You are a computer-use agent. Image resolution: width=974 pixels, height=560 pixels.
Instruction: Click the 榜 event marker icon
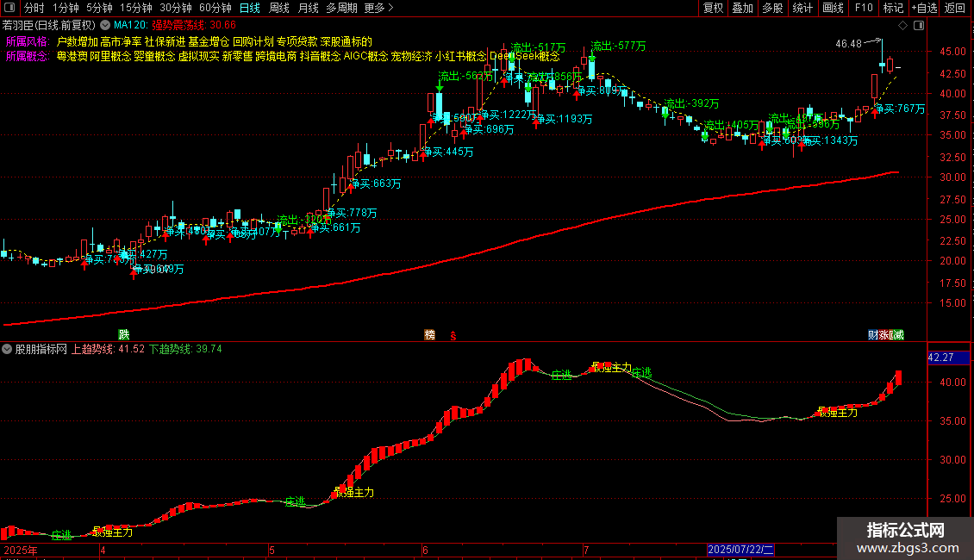click(430, 334)
